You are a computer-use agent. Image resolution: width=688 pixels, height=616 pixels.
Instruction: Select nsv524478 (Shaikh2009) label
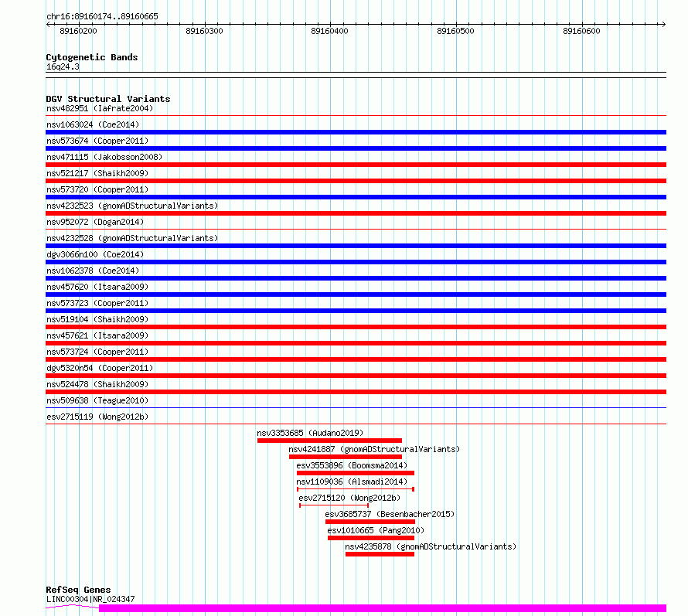click(x=97, y=384)
